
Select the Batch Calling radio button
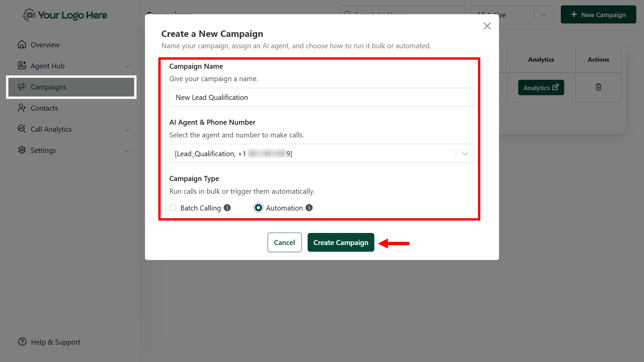point(173,208)
